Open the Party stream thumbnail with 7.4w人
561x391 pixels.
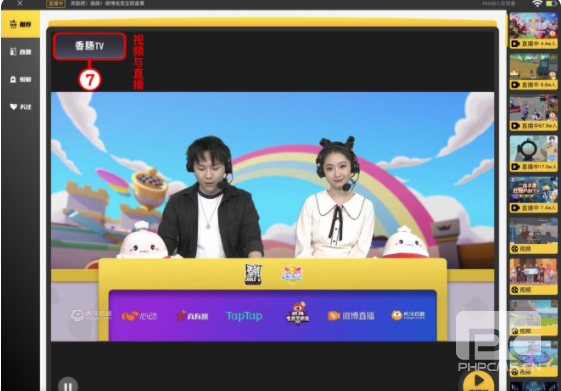tap(533, 195)
